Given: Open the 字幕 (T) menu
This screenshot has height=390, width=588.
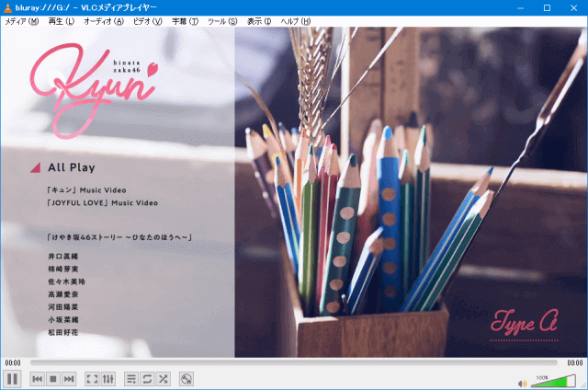Looking at the screenshot, I should coord(185,21).
